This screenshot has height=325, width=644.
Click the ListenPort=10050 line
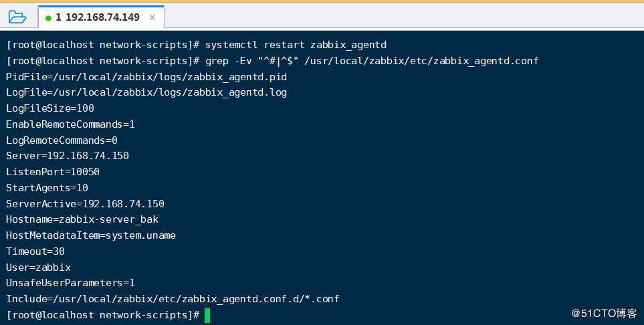pyautogui.click(x=53, y=172)
